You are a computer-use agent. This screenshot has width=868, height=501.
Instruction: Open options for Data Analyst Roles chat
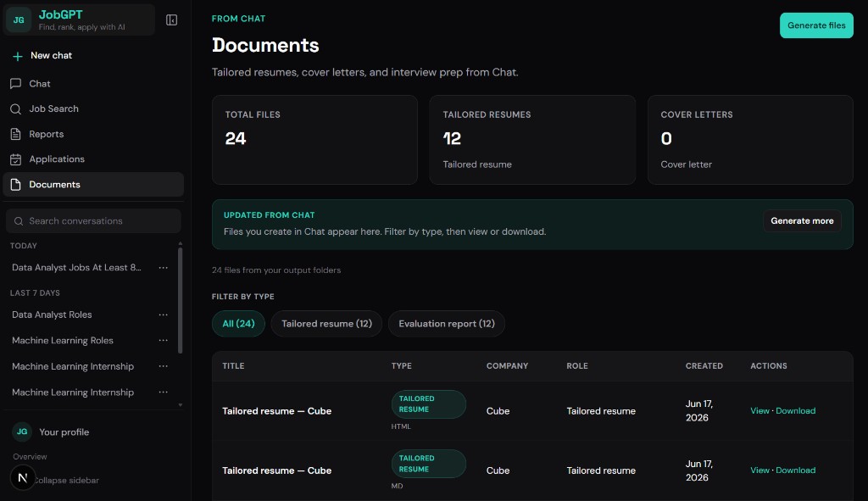click(x=164, y=315)
